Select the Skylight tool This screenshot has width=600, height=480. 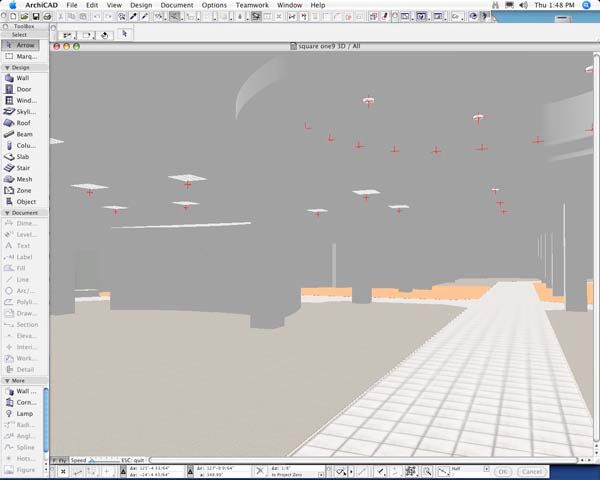click(x=21, y=111)
